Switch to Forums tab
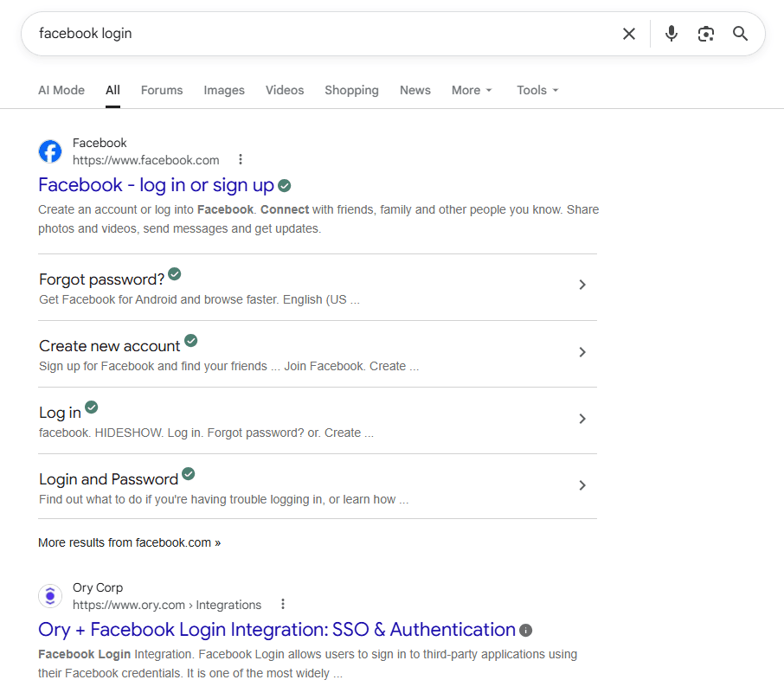The width and height of the screenshot is (784, 699). (162, 90)
